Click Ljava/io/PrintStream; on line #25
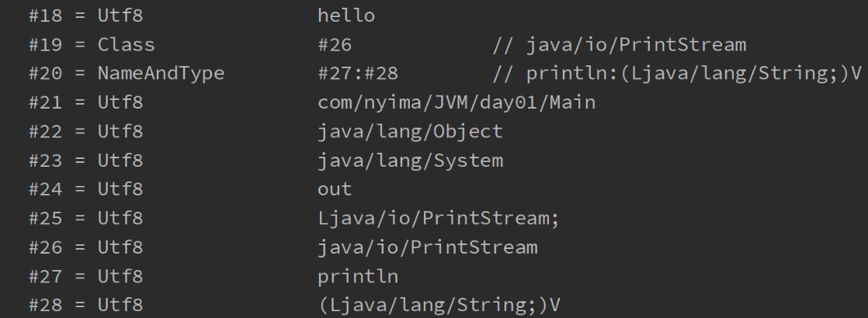This screenshot has height=318, width=868. click(439, 218)
